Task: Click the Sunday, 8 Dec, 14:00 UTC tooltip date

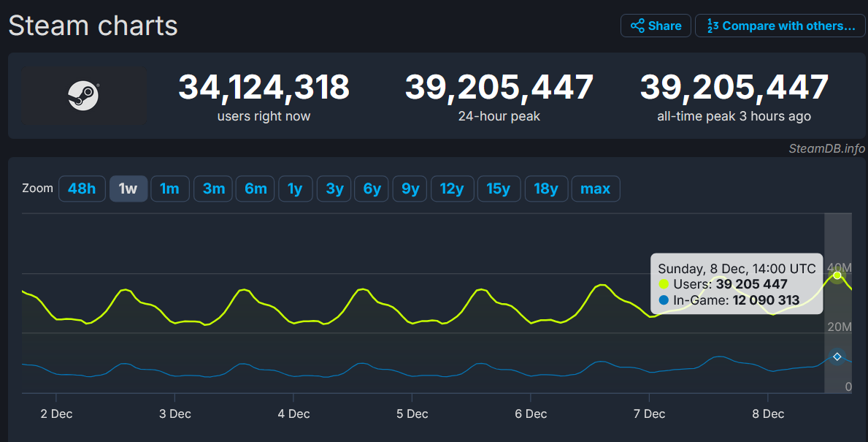Action: click(x=737, y=269)
